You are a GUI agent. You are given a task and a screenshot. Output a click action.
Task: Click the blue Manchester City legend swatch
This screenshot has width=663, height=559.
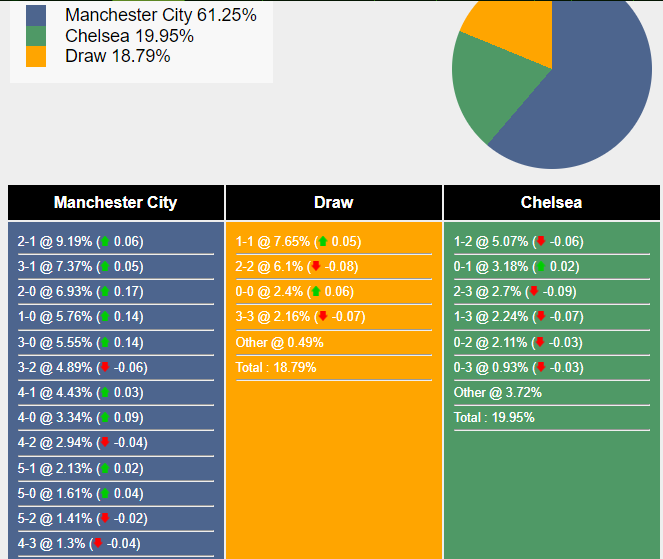36,16
